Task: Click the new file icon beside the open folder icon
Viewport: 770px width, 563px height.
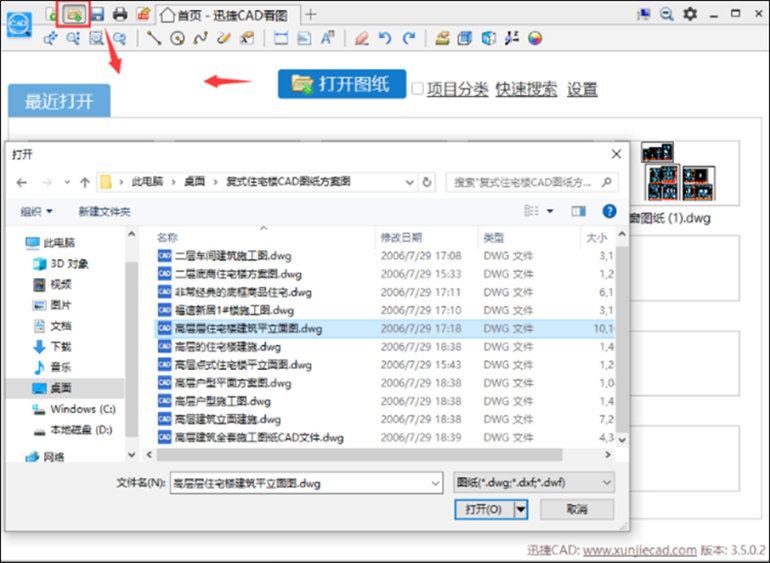Action: coord(51,14)
